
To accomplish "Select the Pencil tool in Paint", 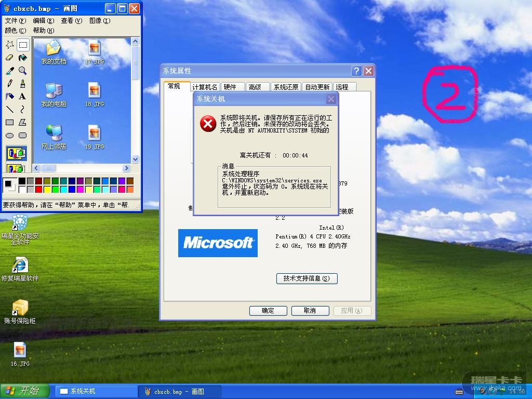I will pos(9,84).
